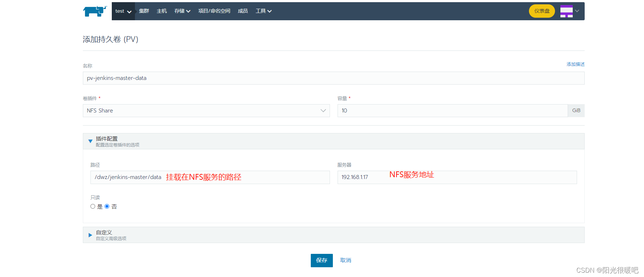Focus the 名称 field pv-jenkins-master-data
Image resolution: width=644 pixels, height=277 pixels.
pyautogui.click(x=334, y=78)
